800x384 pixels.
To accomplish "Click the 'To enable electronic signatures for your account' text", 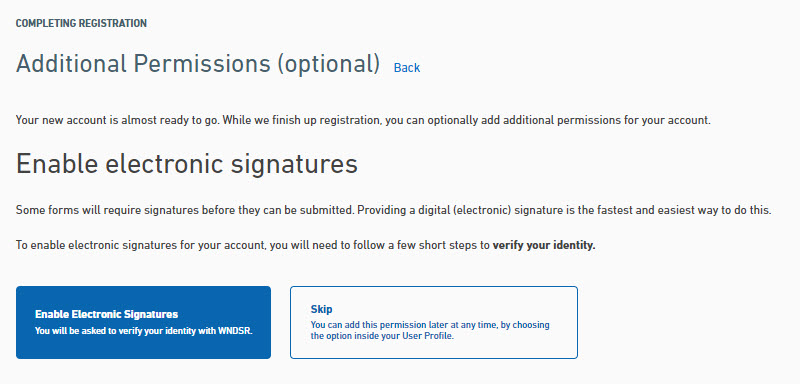I will (306, 245).
